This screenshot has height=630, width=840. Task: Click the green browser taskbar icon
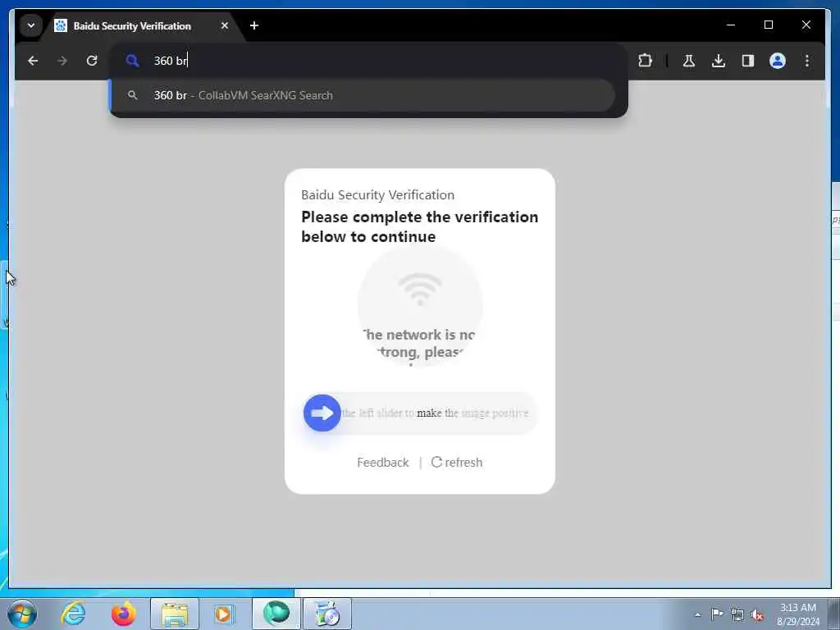click(x=276, y=614)
